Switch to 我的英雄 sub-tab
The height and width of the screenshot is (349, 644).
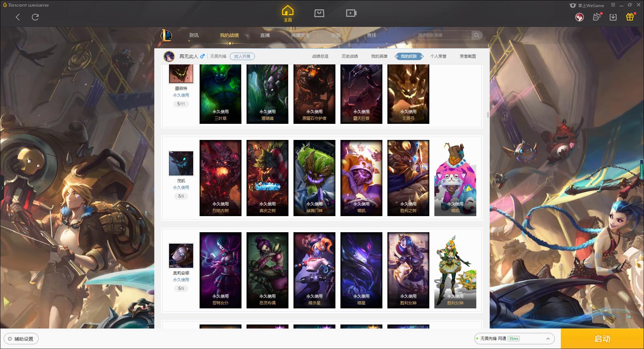coord(379,56)
